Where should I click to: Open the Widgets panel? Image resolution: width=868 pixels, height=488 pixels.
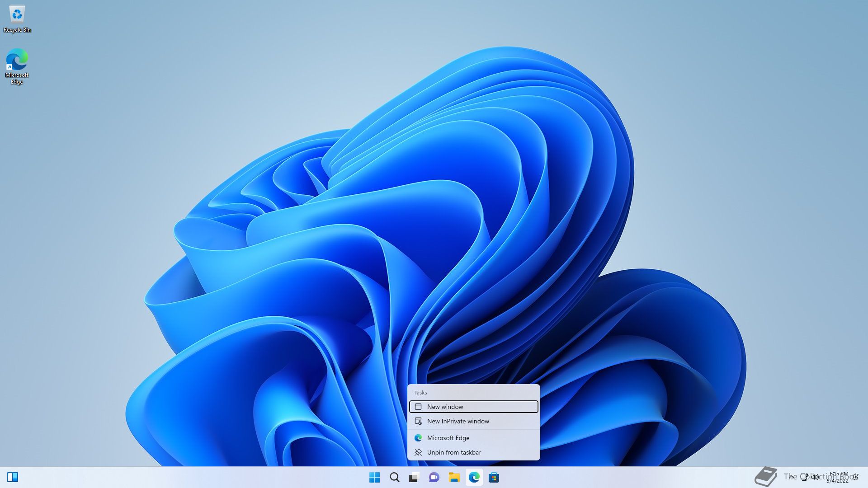coord(13,477)
